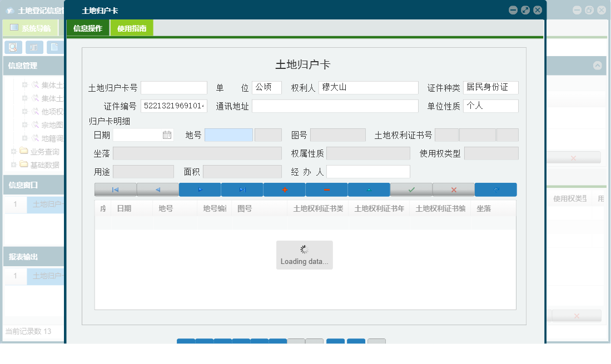Viewport: 611px width, 364px height.
Task: Open the 使用指南 tab
Action: pyautogui.click(x=132, y=28)
